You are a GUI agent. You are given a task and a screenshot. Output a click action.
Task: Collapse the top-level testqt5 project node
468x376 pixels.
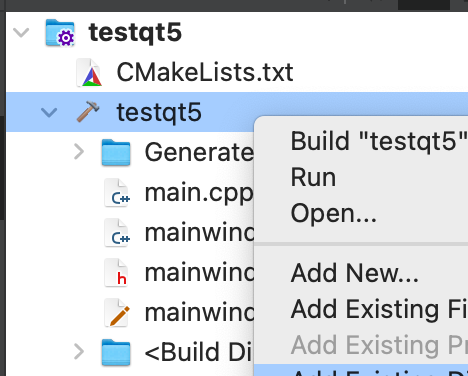[21, 33]
